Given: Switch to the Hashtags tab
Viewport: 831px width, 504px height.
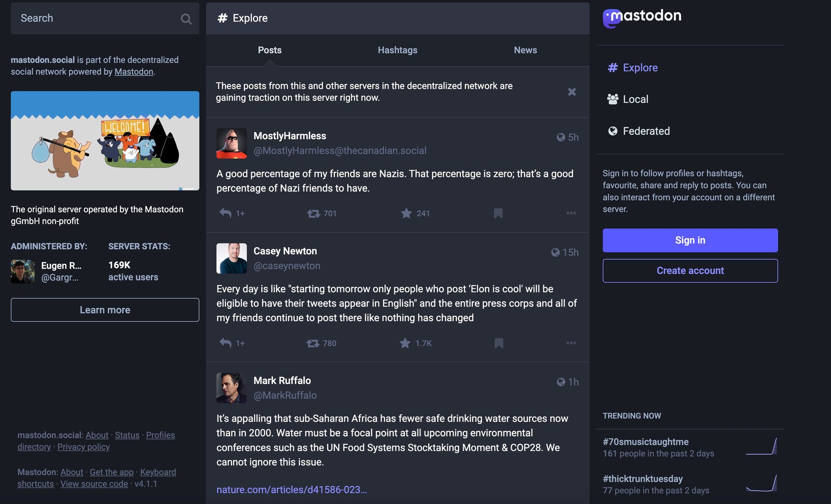Looking at the screenshot, I should [x=398, y=50].
